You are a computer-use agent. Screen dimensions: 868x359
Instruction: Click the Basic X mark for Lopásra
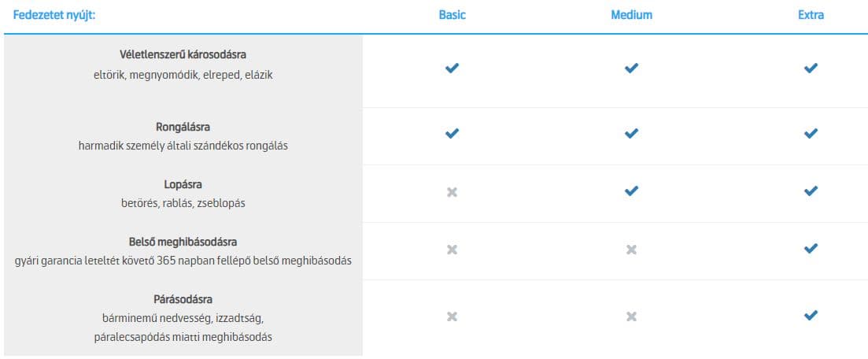[452, 191]
